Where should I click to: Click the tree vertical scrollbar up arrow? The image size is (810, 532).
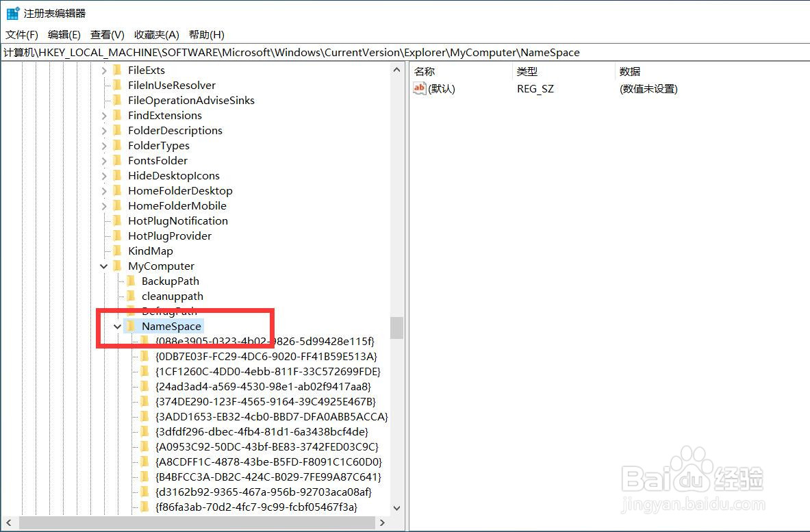396,70
